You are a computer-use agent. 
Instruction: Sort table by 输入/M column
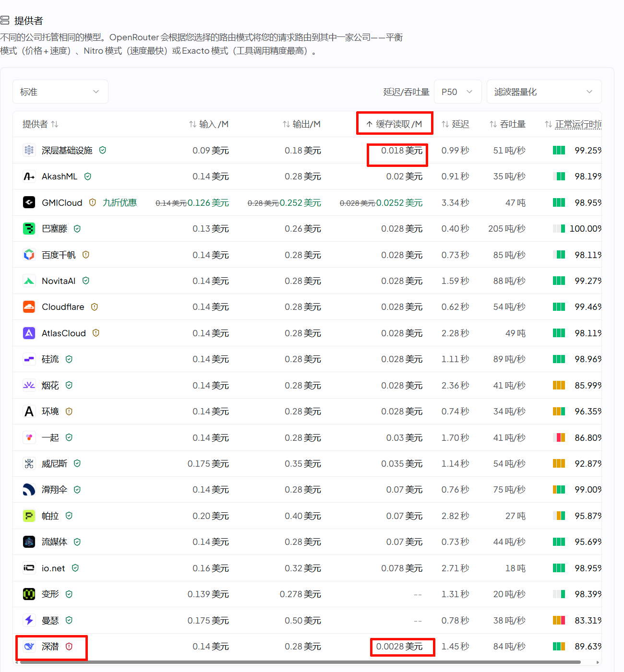[x=209, y=124]
